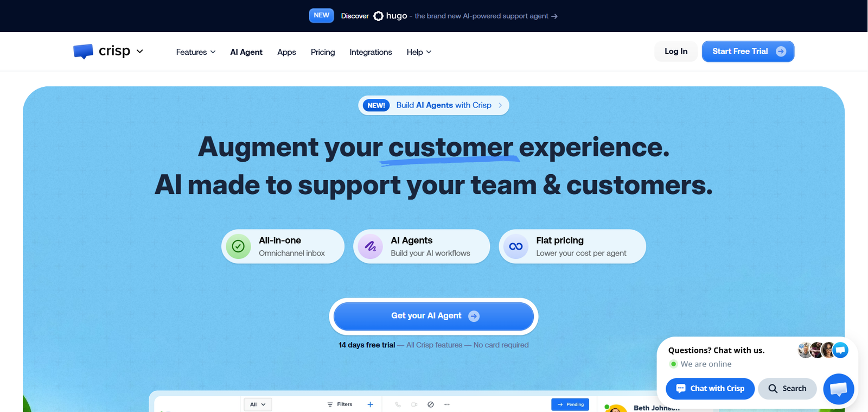Viewport: 868px width, 412px height.
Task: Click the 'NEW!' badge in announcement pill
Action: 376,105
